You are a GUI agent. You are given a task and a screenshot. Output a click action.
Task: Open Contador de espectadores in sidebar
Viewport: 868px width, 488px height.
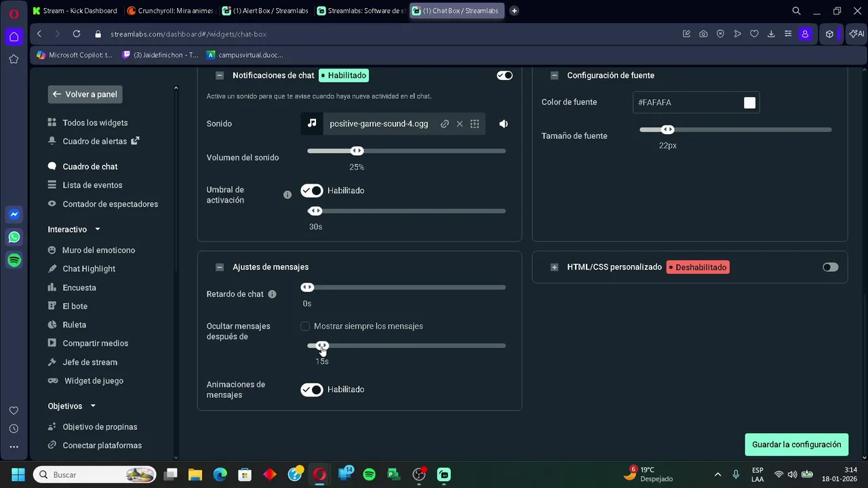pyautogui.click(x=110, y=204)
